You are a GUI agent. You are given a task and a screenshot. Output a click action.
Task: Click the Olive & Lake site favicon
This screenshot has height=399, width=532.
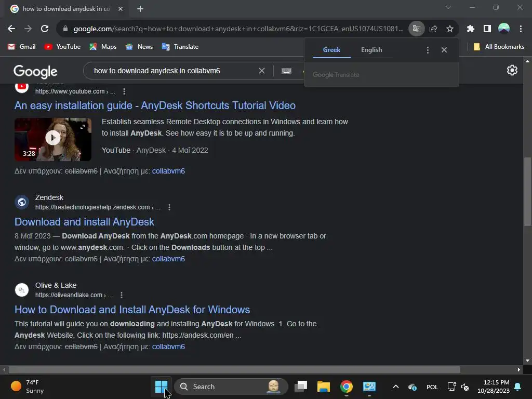22,290
